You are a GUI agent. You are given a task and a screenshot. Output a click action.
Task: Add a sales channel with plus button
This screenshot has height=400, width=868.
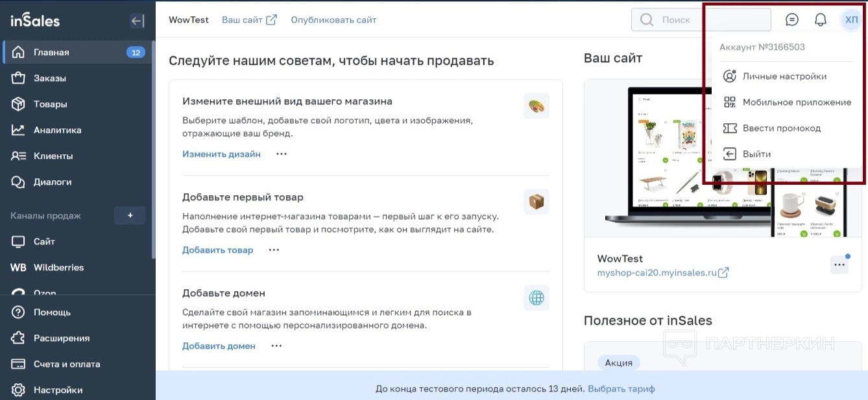(130, 215)
